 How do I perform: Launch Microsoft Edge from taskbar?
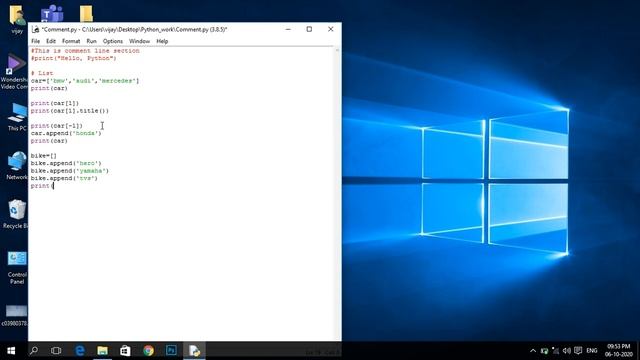[80, 351]
